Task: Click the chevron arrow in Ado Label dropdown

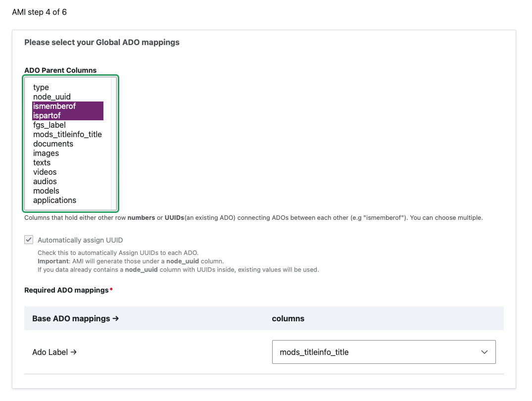Action: (x=484, y=352)
